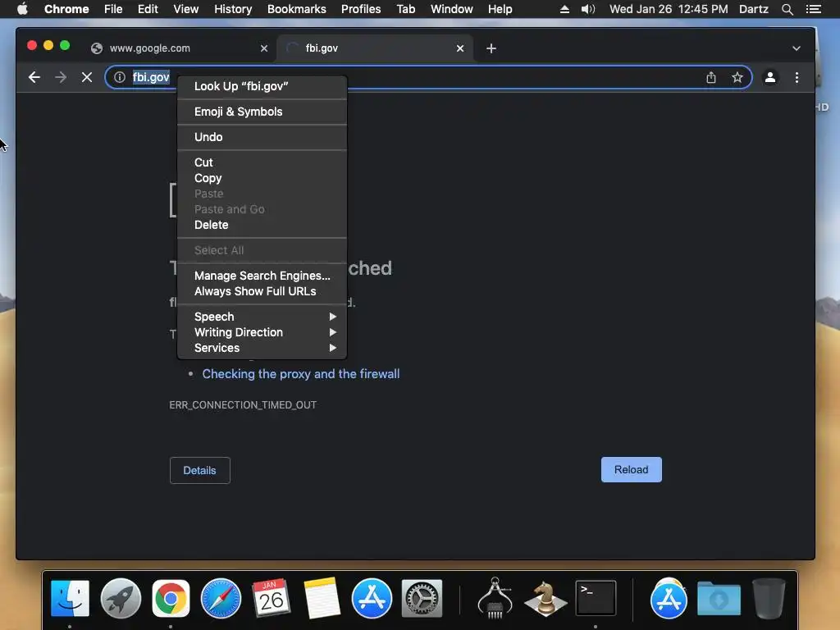The image size is (840, 630).
Task: Click the browser forward arrow
Action: pyautogui.click(x=61, y=77)
